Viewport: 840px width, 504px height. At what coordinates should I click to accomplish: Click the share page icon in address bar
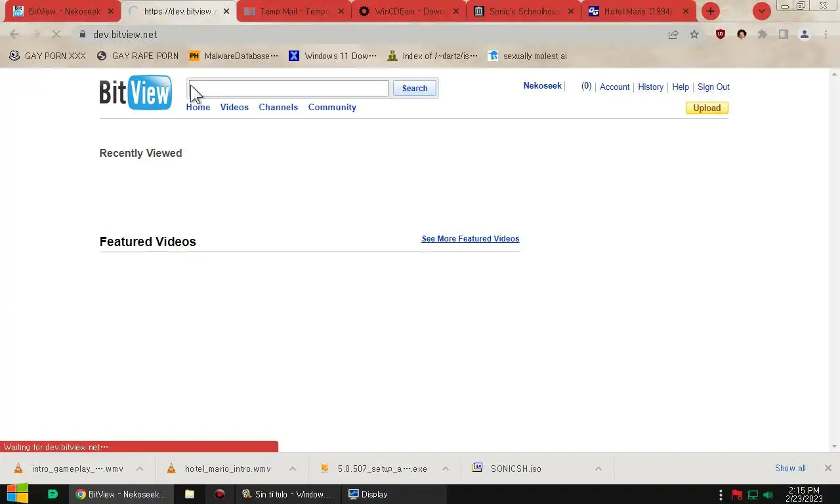[x=673, y=34]
